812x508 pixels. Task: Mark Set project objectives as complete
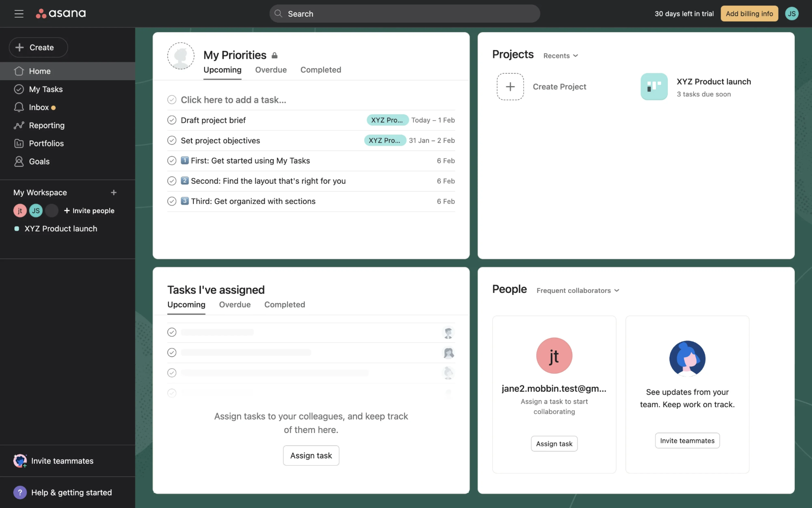point(172,140)
